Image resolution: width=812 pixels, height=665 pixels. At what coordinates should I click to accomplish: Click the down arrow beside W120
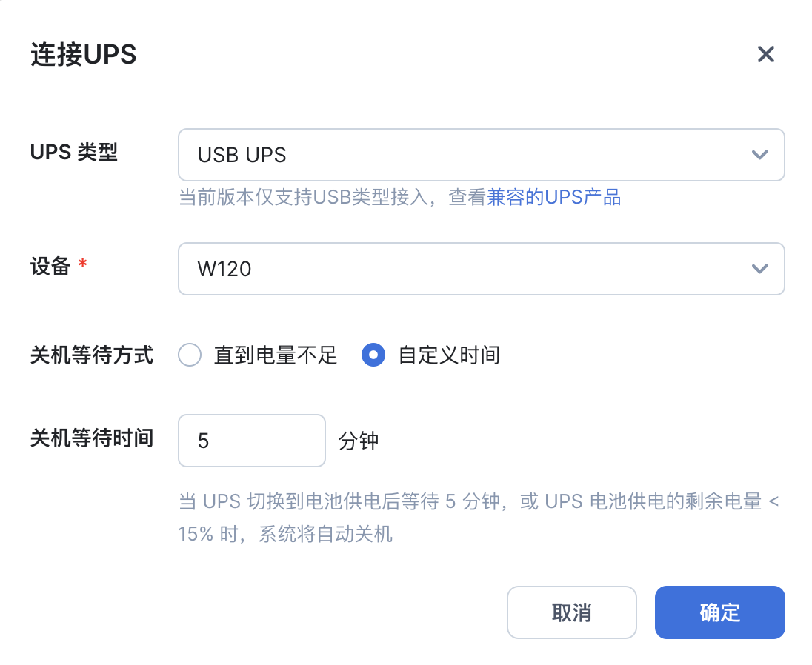coord(759,269)
